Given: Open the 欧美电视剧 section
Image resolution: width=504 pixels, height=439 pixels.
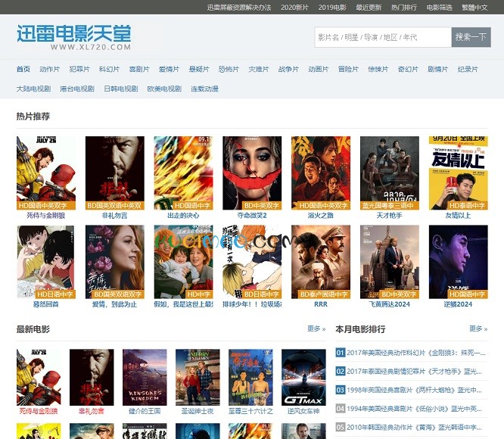Looking at the screenshot, I should click(164, 89).
